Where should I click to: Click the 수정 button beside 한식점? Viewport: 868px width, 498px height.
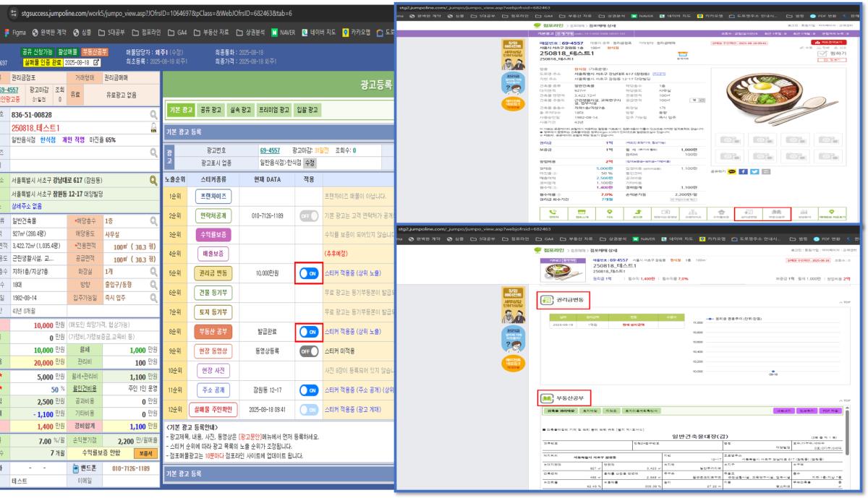311,163
